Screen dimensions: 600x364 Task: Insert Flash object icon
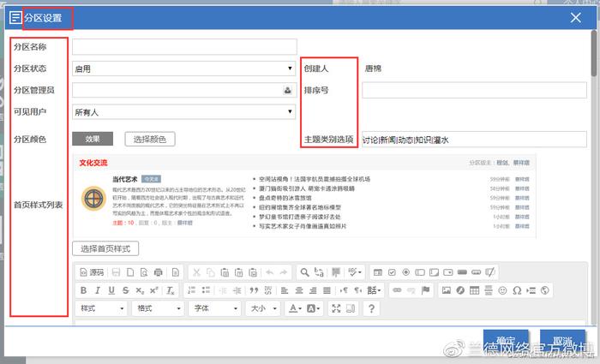point(460,290)
